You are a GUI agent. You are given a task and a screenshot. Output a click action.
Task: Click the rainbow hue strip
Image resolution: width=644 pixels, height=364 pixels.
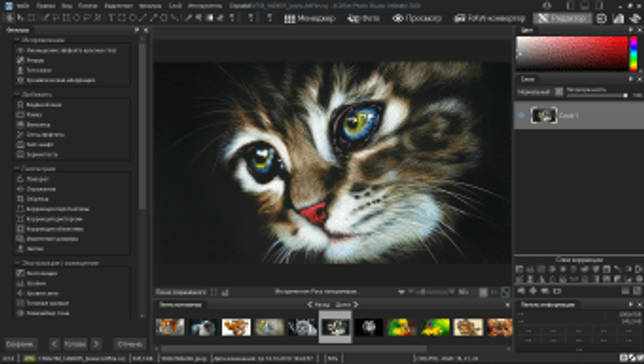pyautogui.click(x=634, y=53)
